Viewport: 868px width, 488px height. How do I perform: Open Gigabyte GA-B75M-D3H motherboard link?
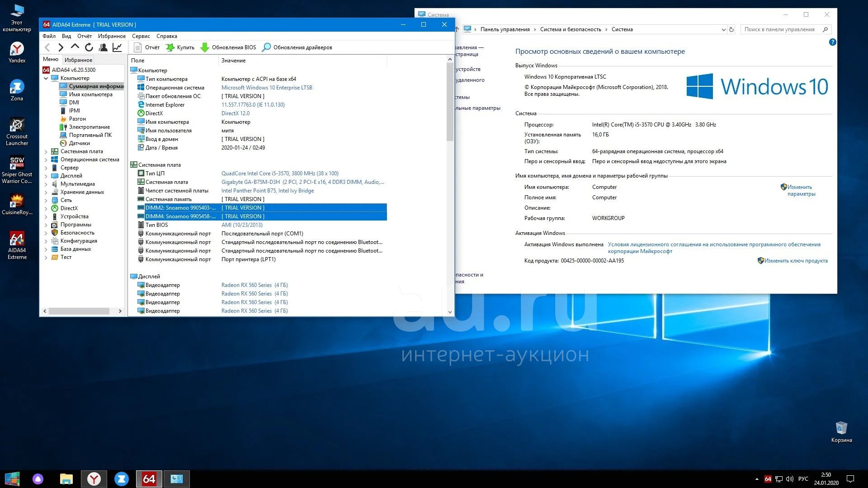pyautogui.click(x=303, y=182)
